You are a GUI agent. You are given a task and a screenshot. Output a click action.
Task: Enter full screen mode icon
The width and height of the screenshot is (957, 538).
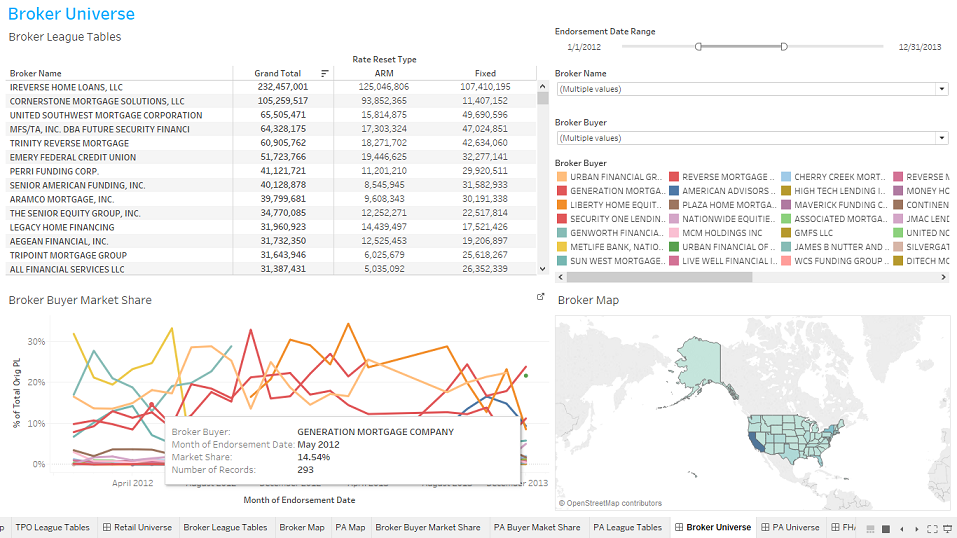coord(932,528)
